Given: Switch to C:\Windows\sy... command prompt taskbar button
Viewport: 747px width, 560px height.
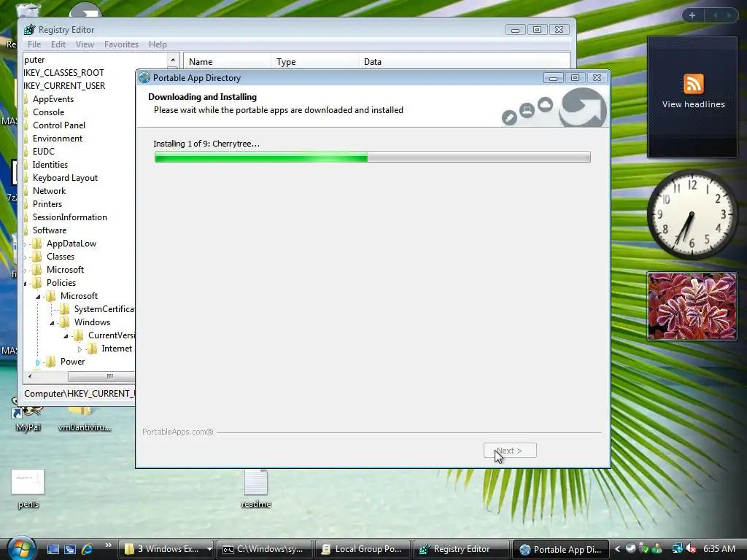Looking at the screenshot, I should [x=265, y=549].
